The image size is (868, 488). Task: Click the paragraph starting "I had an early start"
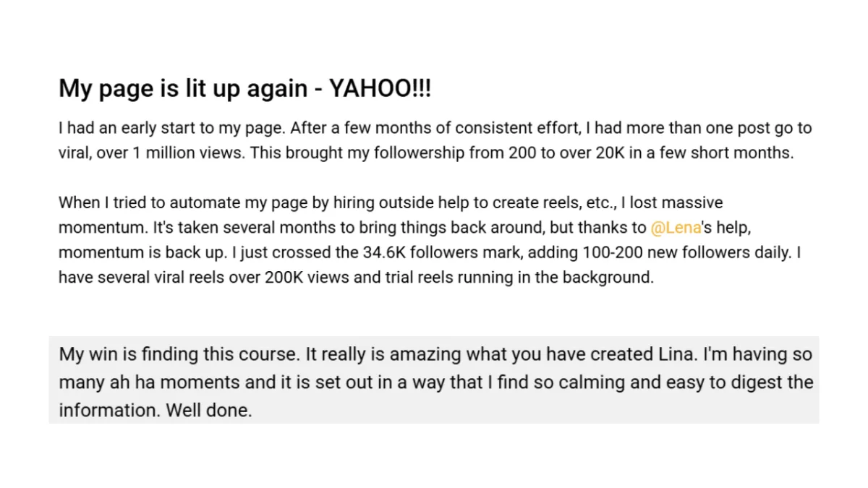434,142
